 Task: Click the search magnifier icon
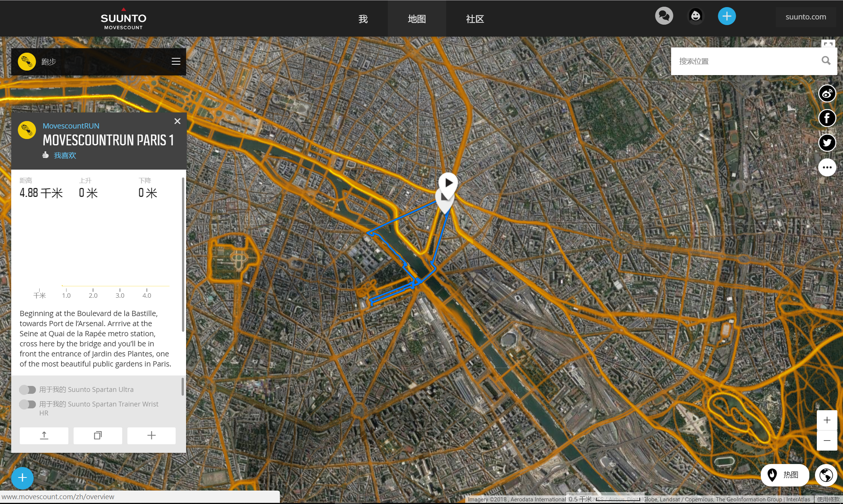tap(826, 61)
